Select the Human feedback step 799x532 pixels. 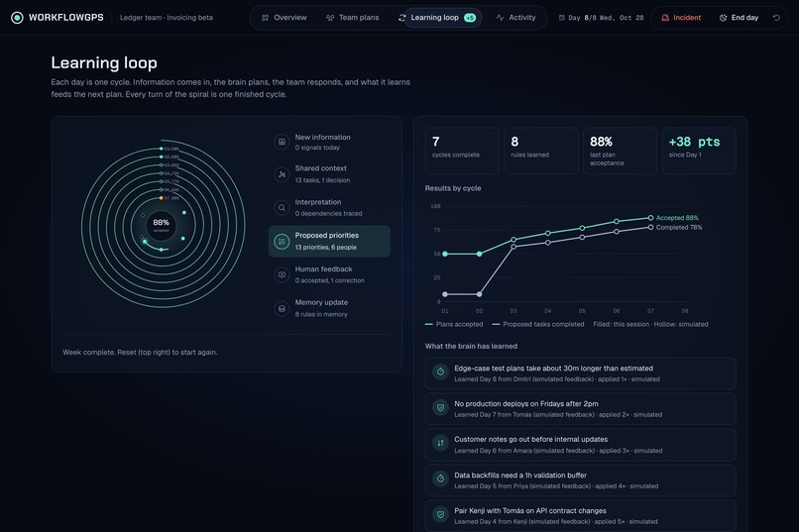tap(329, 274)
